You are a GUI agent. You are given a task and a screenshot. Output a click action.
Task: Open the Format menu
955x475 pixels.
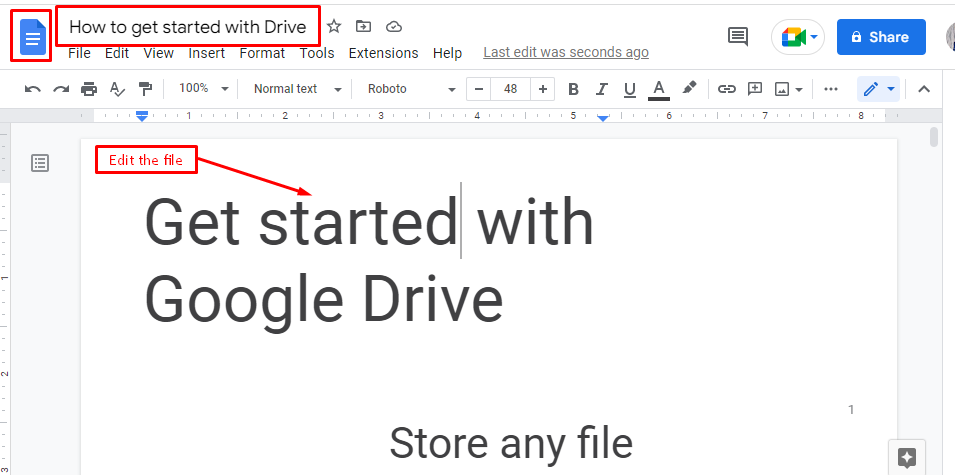point(262,53)
